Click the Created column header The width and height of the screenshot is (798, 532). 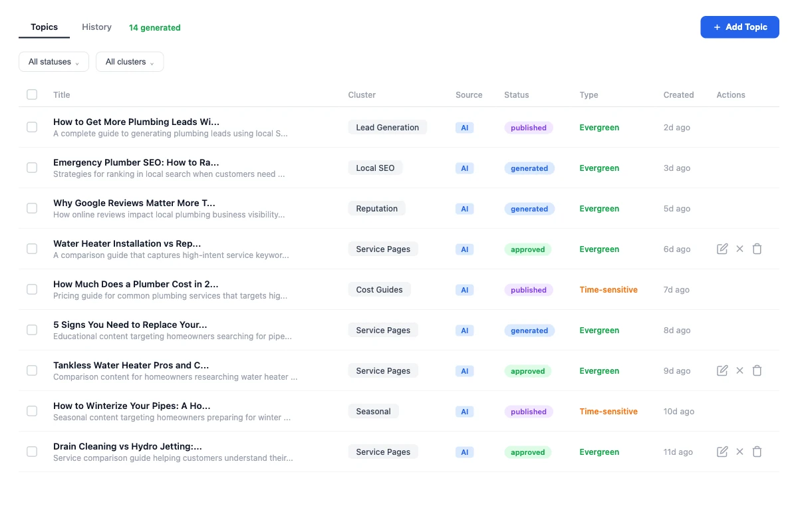point(678,95)
